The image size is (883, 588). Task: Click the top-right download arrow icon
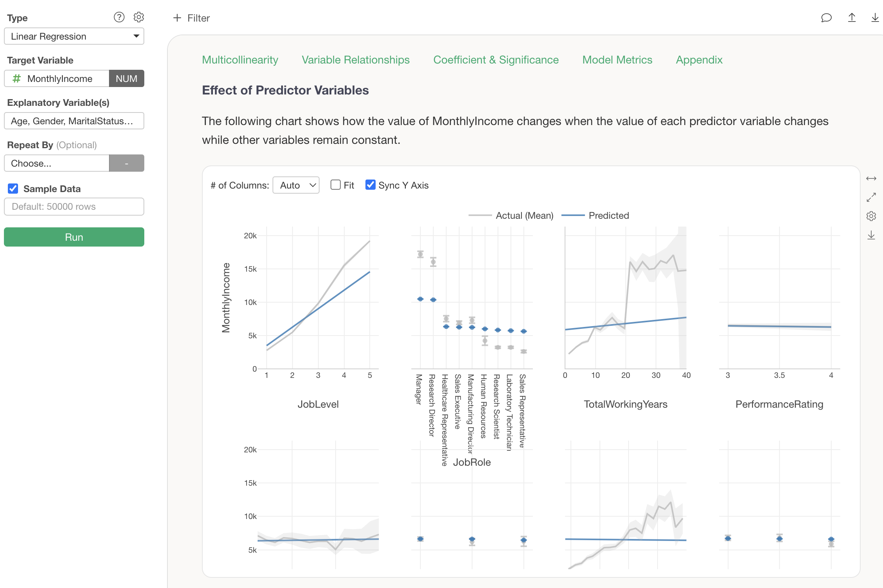tap(875, 18)
